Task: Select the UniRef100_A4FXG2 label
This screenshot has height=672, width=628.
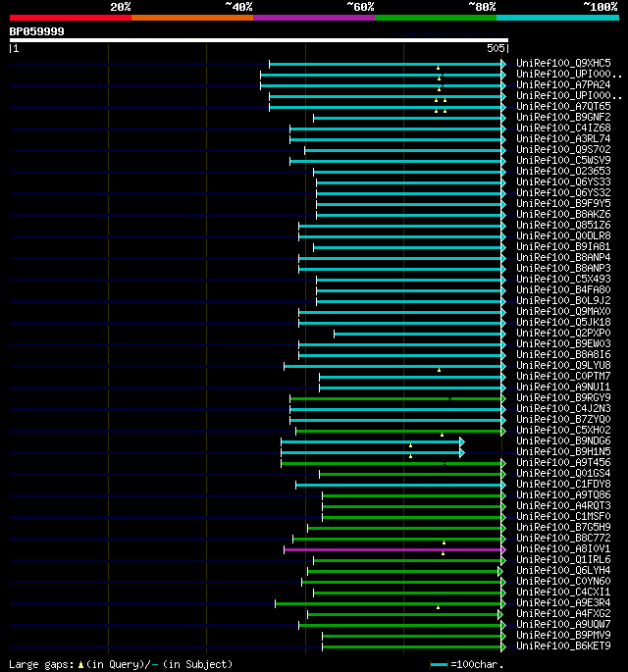Action: [563, 614]
